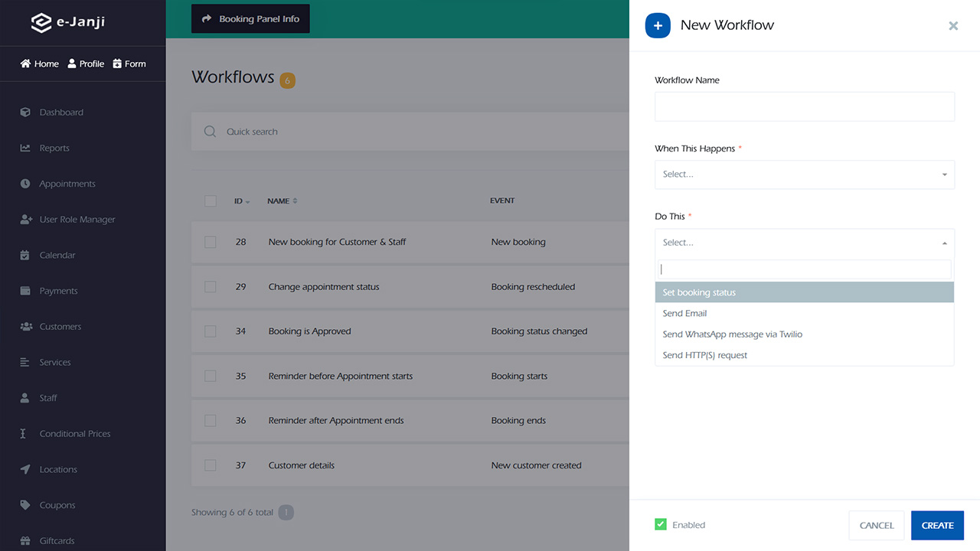Image resolution: width=980 pixels, height=551 pixels.
Task: Choose Send WhatsApp message via Twilio option
Action: [x=732, y=334]
